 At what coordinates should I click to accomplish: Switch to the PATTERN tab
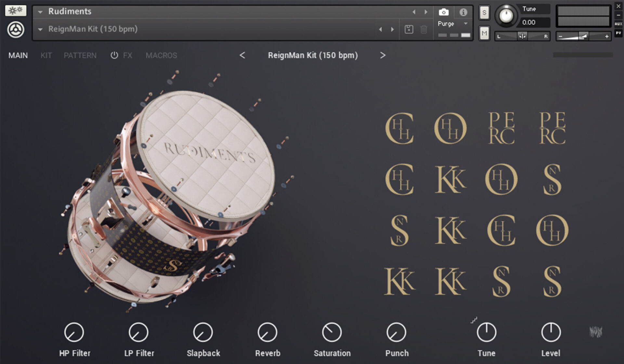(x=80, y=55)
